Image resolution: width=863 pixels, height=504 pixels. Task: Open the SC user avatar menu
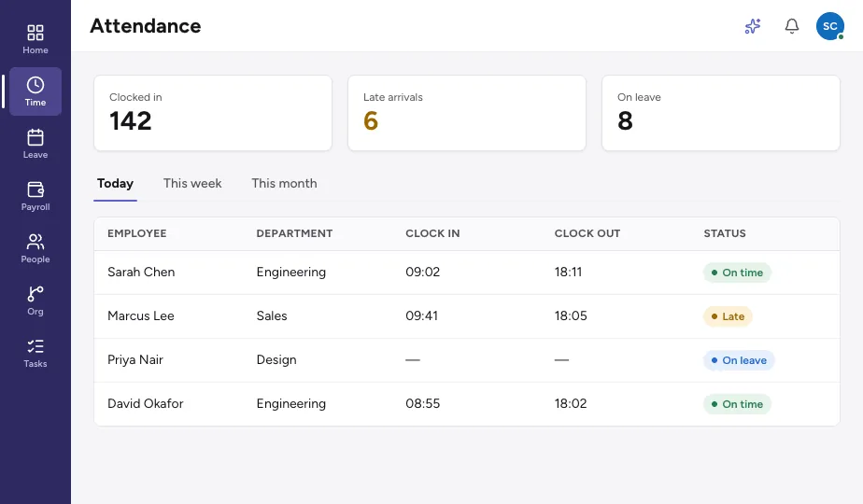[830, 26]
